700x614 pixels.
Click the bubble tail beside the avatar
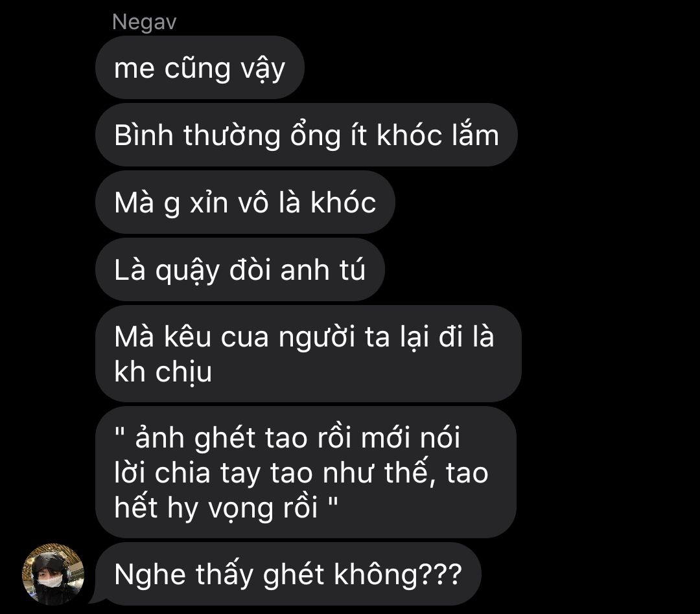(x=95, y=597)
